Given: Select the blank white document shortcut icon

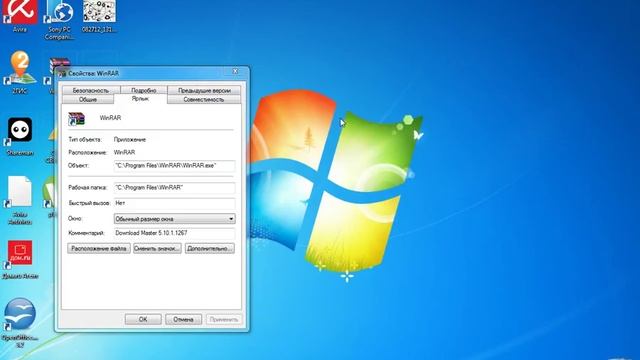Looking at the screenshot, I should click(20, 192).
